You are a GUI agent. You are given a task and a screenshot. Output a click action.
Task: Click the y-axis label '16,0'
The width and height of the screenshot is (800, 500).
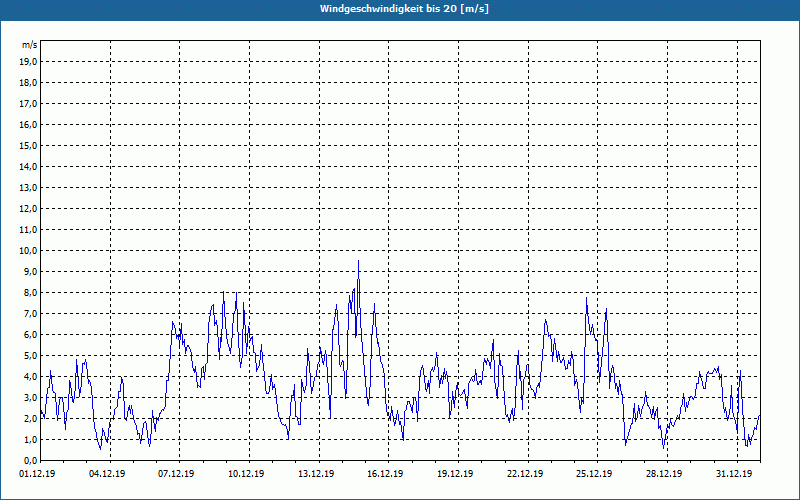(x=28, y=124)
